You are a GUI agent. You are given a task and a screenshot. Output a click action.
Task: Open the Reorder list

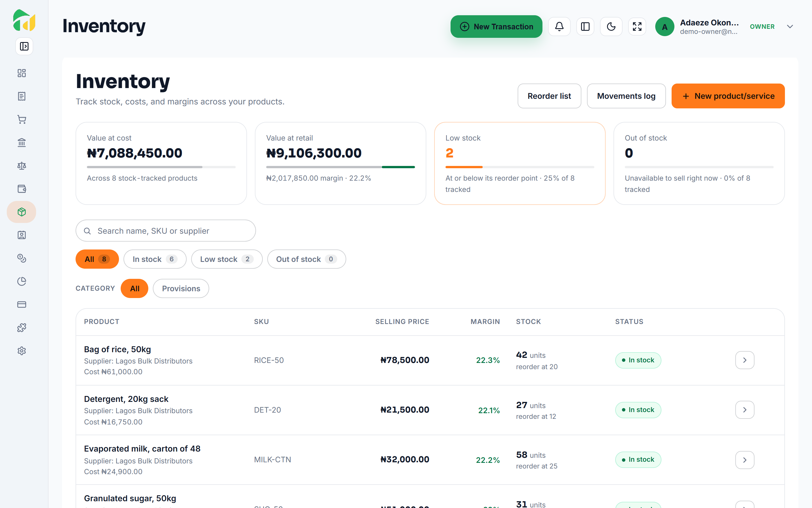pos(549,96)
